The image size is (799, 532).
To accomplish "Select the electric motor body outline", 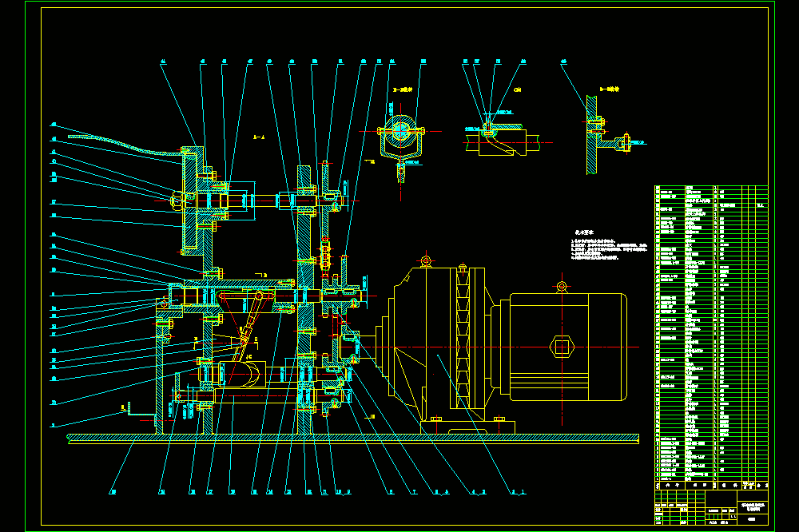I will (567, 347).
